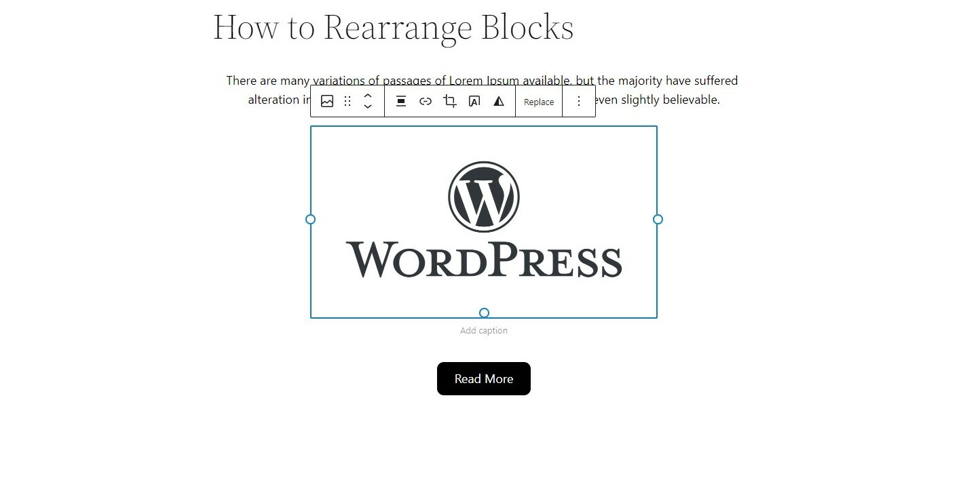Click the Image block type icon
Viewport: 980px width, 478px height.
327,101
